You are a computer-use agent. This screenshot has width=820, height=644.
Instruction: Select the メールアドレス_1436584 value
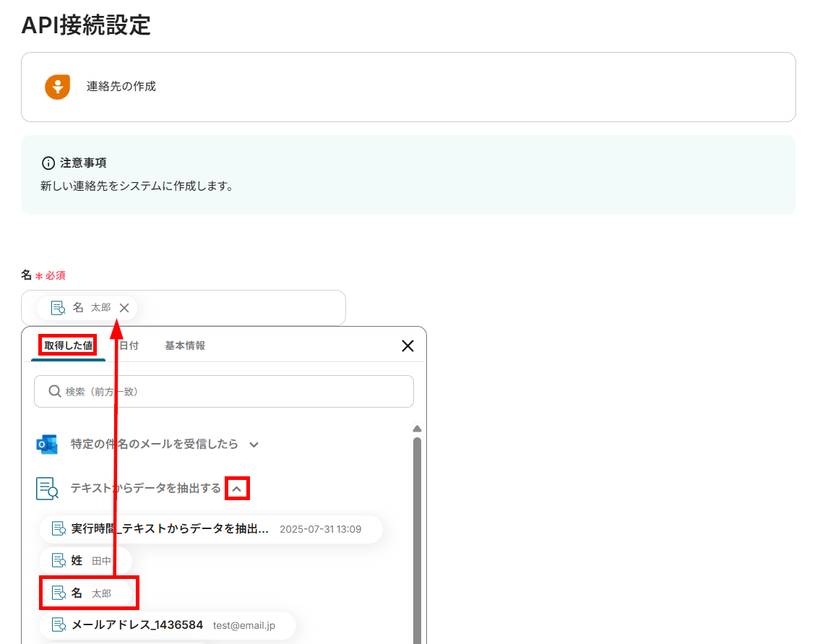click(168, 625)
